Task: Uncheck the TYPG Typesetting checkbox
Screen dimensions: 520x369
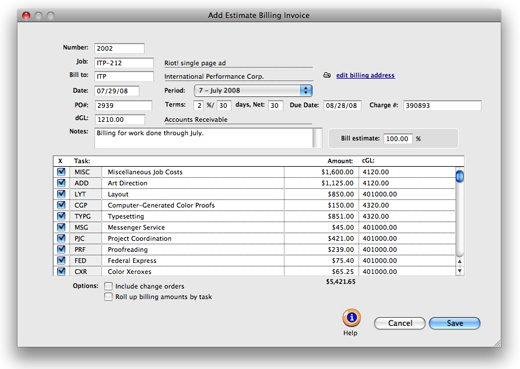Action: click(x=61, y=216)
